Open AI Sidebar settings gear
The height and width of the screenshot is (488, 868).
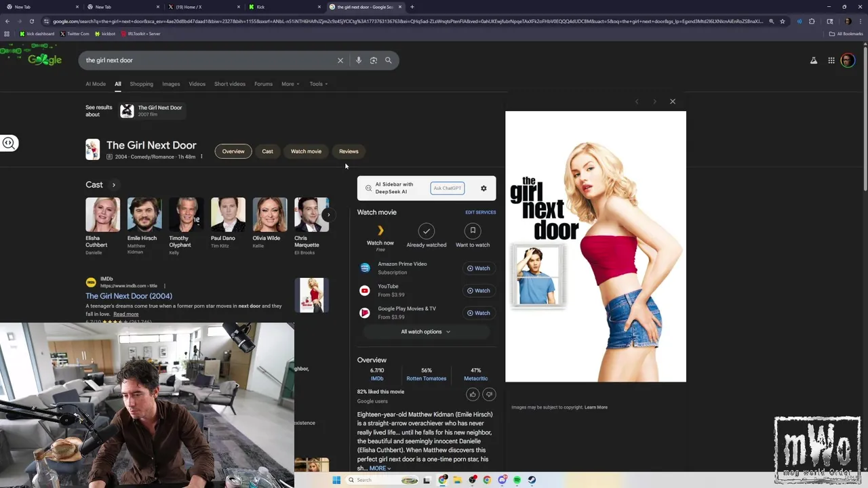[x=484, y=188]
